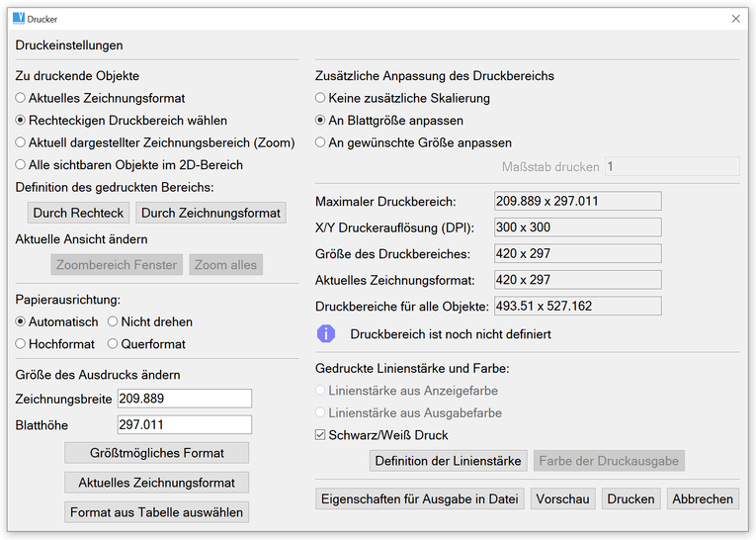The height and width of the screenshot is (540, 756).
Task: Click the Drucker app icon in title bar
Action: pos(18,18)
